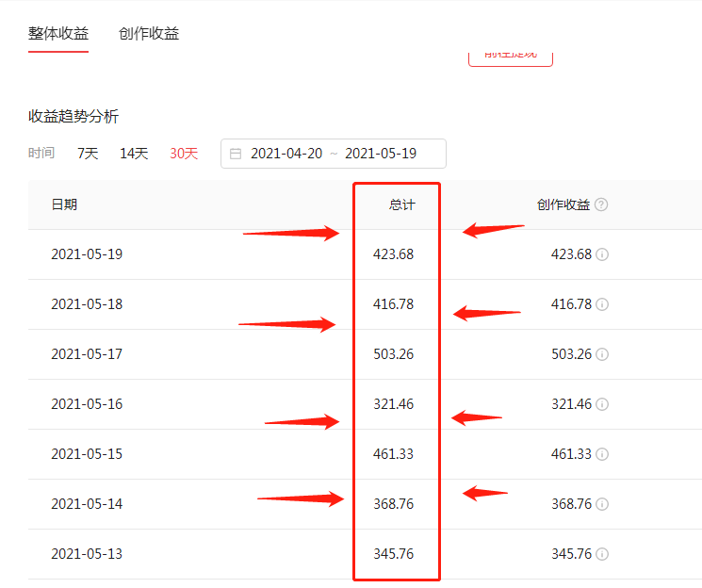Click info icon beside 461.33 creation income
The image size is (702, 588).
point(602,454)
